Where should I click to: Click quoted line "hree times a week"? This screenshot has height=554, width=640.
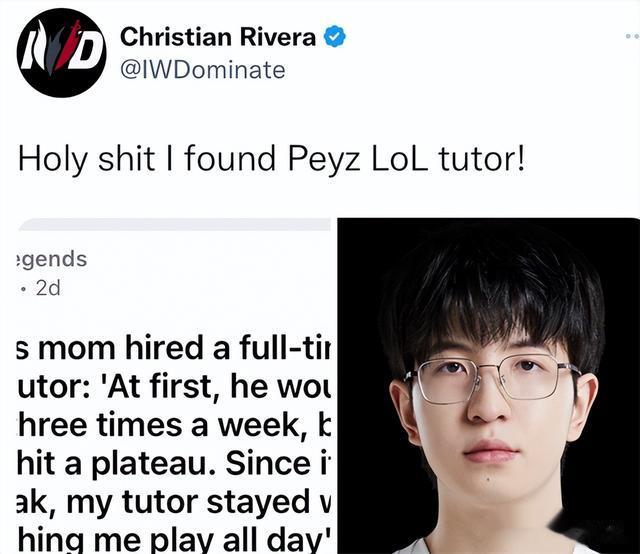[173, 425]
